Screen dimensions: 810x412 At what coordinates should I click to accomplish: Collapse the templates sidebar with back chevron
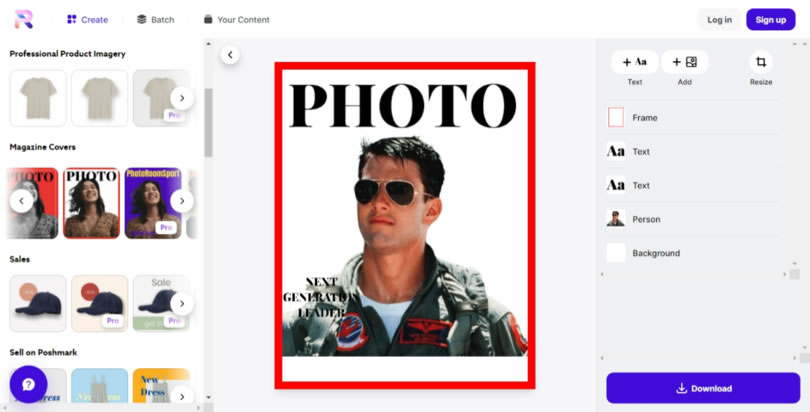click(x=230, y=55)
